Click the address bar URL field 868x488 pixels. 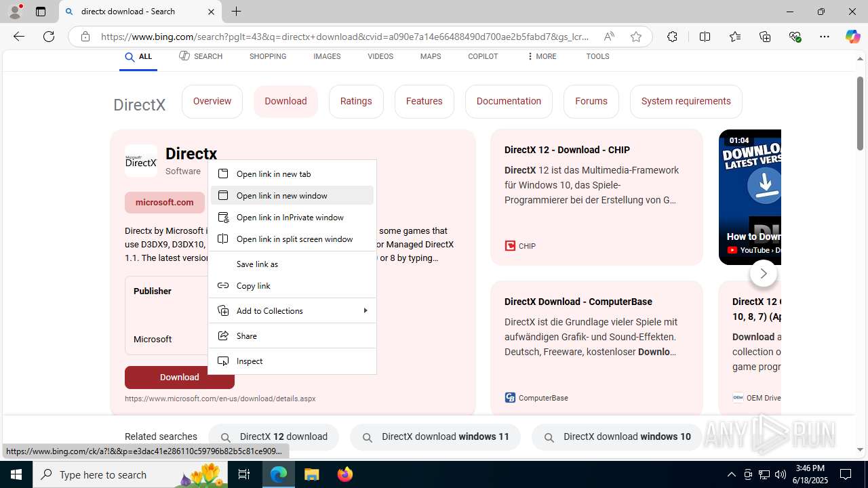[346, 37]
